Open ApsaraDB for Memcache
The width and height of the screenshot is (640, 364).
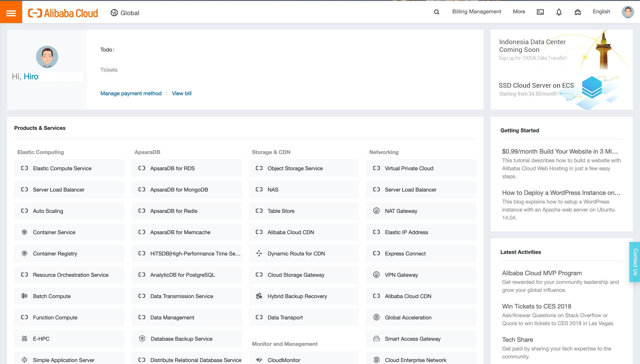point(186,232)
